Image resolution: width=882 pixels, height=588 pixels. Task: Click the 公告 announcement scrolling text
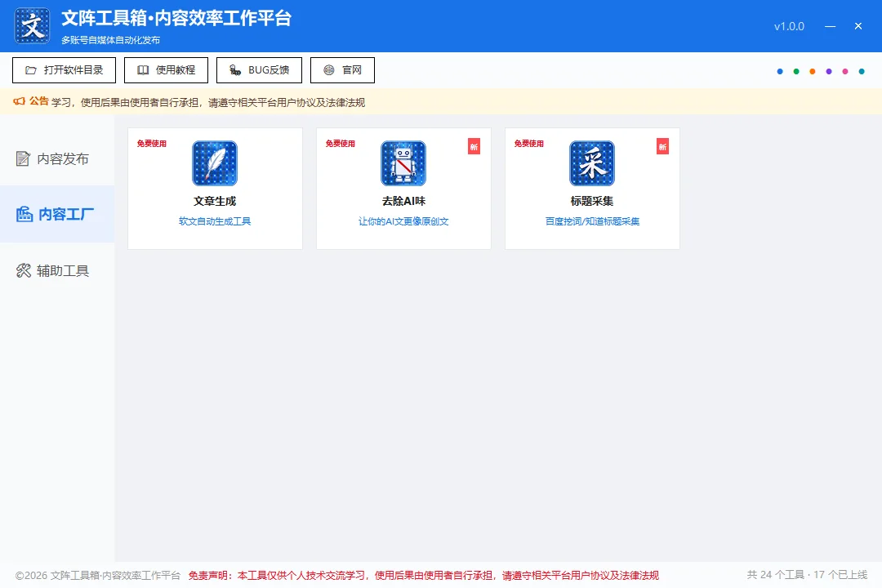(208, 102)
